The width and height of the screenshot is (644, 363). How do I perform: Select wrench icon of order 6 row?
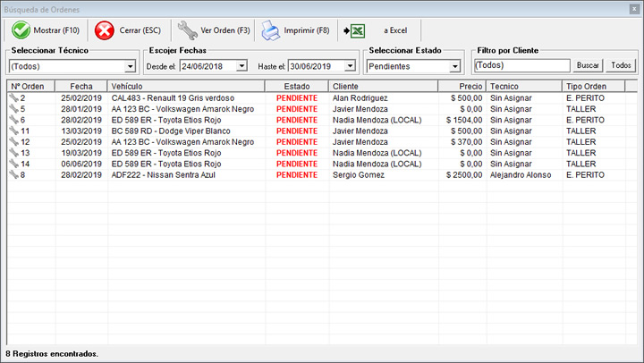[x=13, y=120]
